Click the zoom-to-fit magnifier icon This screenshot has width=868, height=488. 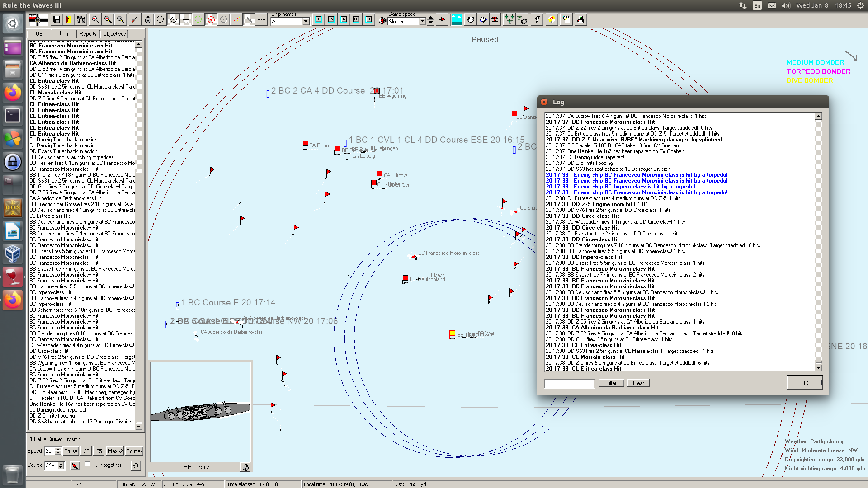pos(120,19)
